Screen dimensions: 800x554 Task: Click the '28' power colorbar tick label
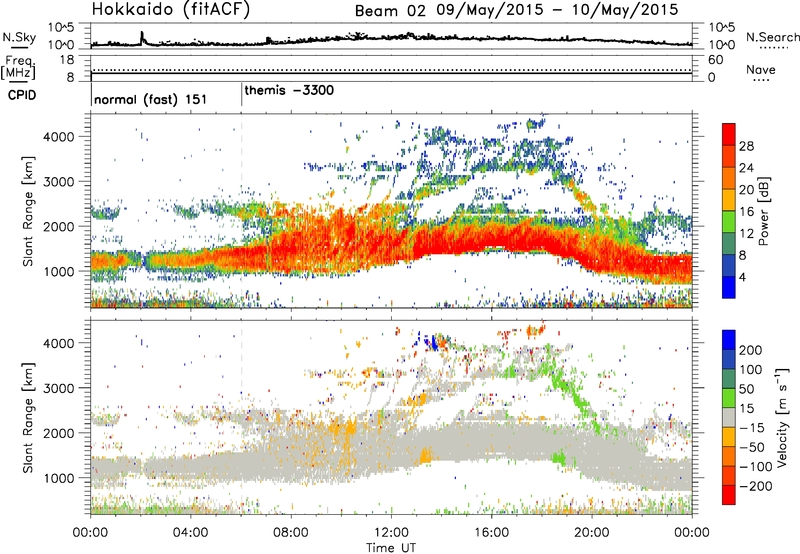tap(746, 146)
